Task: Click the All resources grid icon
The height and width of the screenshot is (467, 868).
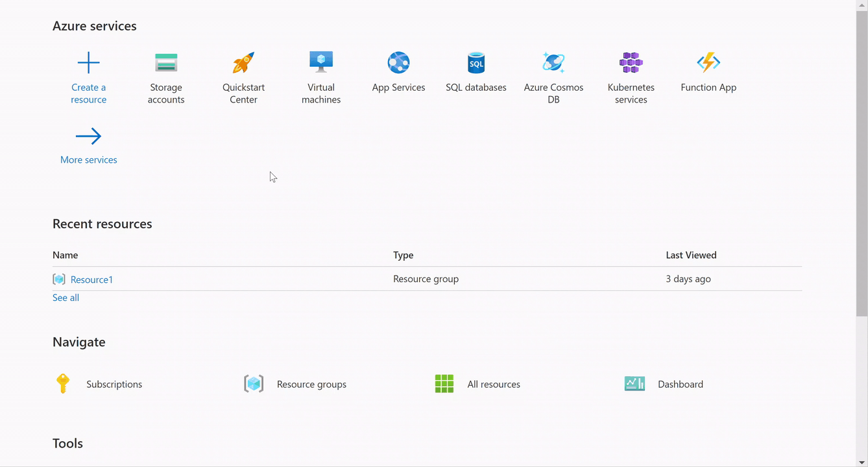Action: tap(444, 384)
